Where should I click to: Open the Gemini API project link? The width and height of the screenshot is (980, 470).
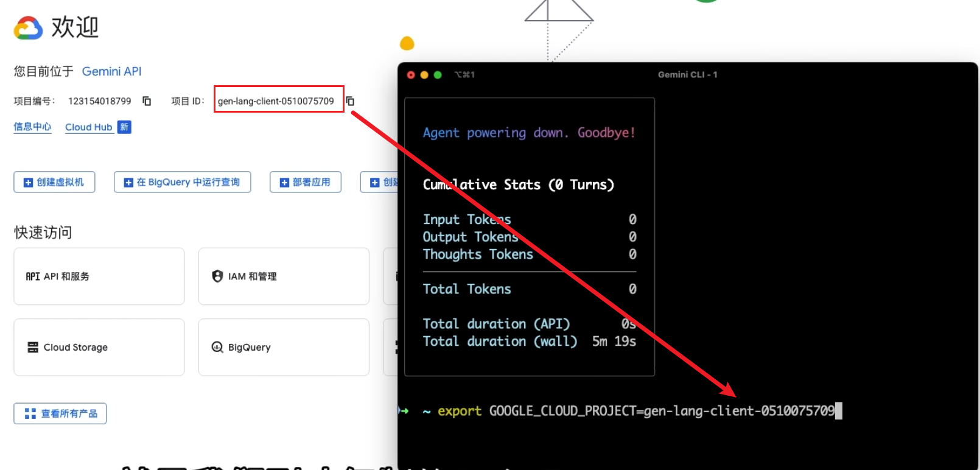point(111,71)
